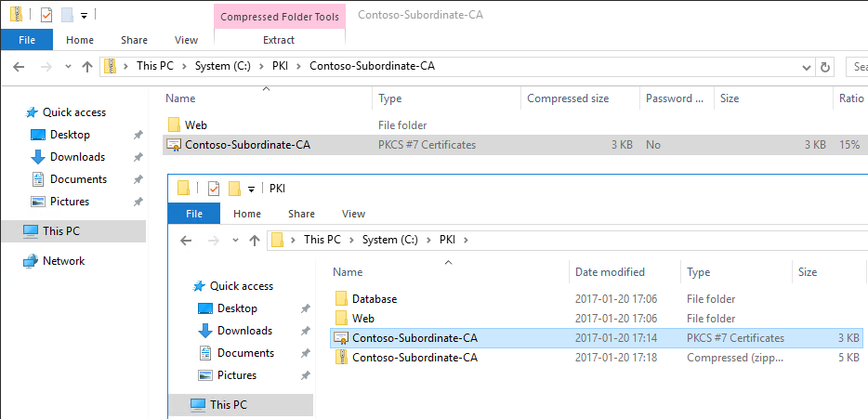This screenshot has width=868, height=419.
Task: Switch to Share tab in outer window
Action: [x=134, y=40]
